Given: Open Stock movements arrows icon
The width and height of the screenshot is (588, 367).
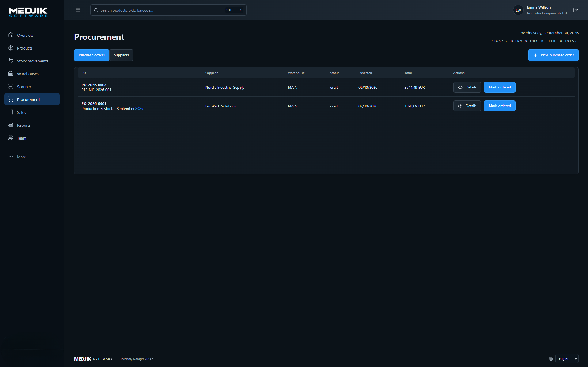Looking at the screenshot, I should pos(11,61).
